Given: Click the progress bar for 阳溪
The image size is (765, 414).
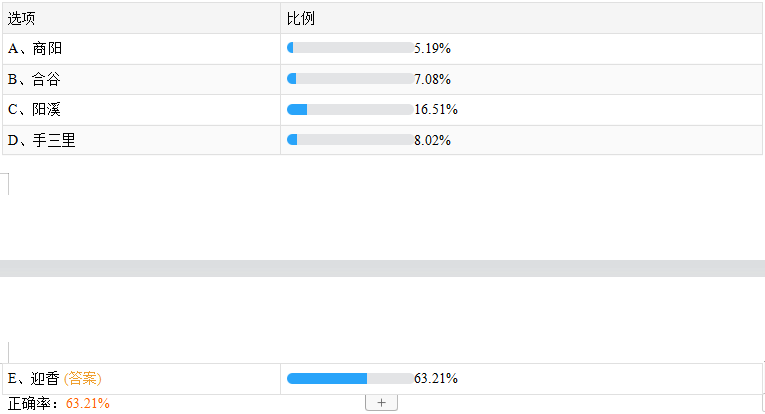Looking at the screenshot, I should (350, 109).
